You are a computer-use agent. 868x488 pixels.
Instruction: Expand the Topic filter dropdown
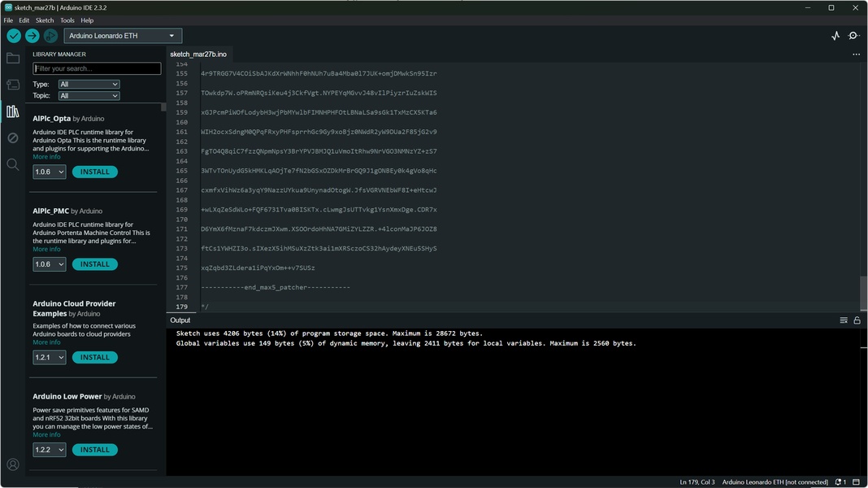tap(89, 96)
